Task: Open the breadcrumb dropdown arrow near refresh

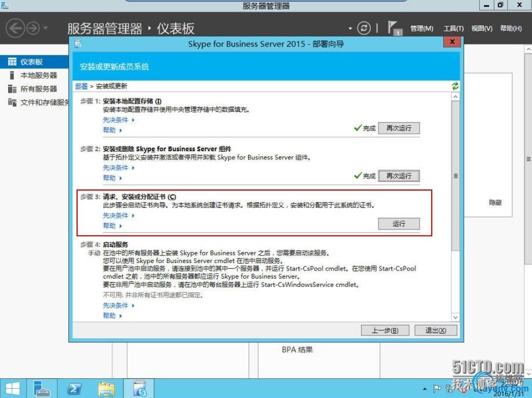Action: 350,28
